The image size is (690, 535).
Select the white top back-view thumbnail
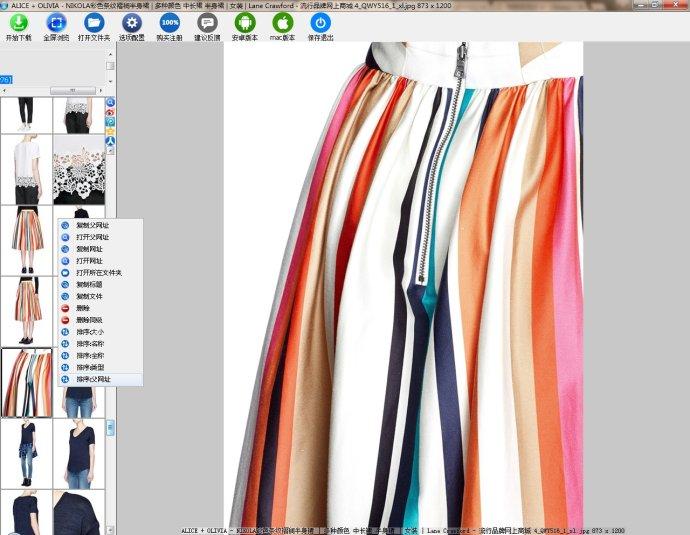pyautogui.click(x=26, y=169)
